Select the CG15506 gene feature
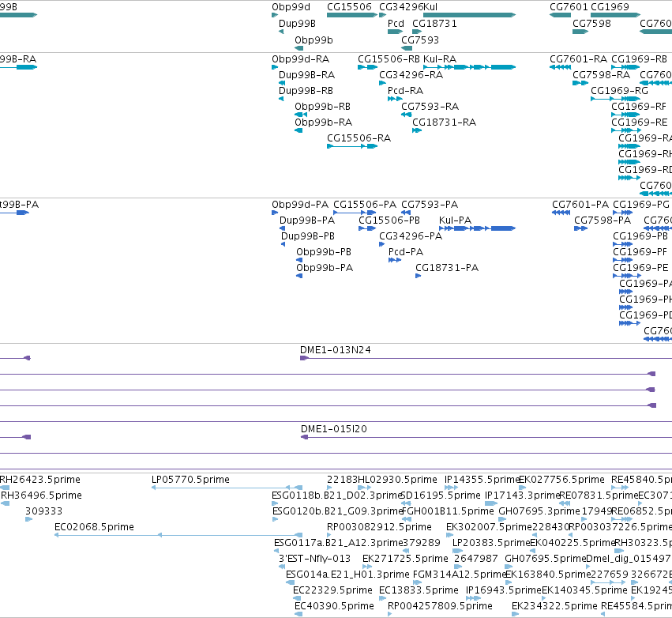This screenshot has width=672, height=618. pos(352,15)
